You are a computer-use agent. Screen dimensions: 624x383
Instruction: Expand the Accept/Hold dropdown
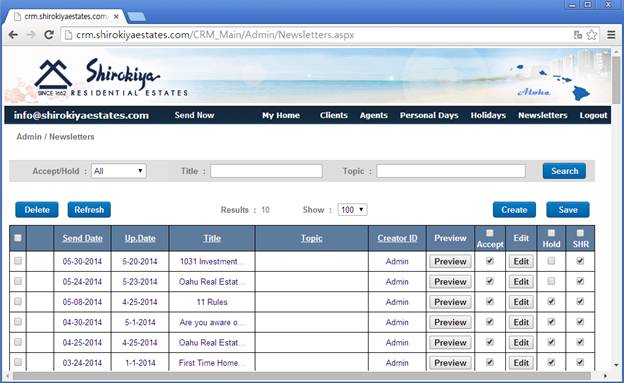(119, 171)
